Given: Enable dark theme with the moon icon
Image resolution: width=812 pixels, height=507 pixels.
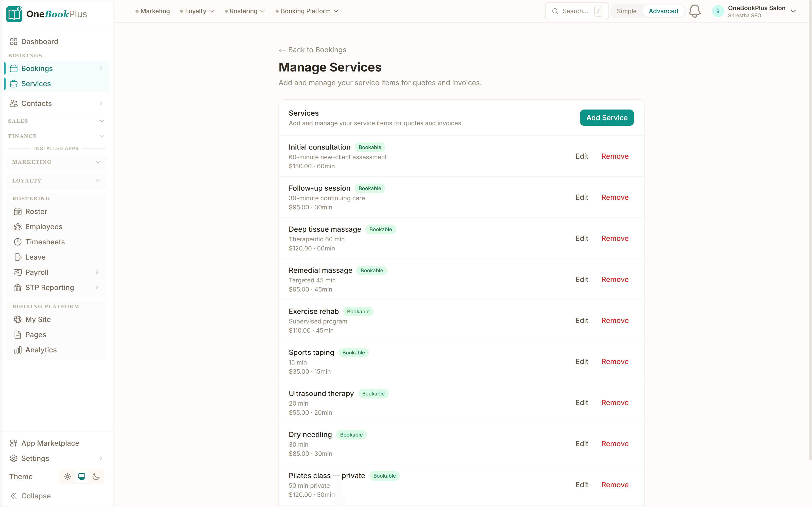Looking at the screenshot, I should click(x=97, y=476).
